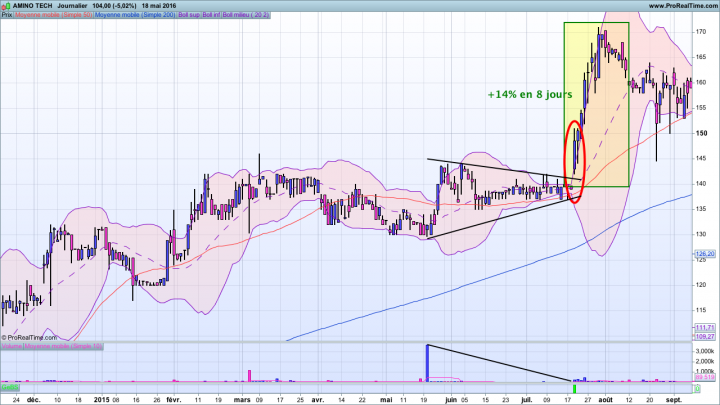Click the Boll sup indicator label
The width and height of the screenshot is (720, 405).
click(x=189, y=15)
